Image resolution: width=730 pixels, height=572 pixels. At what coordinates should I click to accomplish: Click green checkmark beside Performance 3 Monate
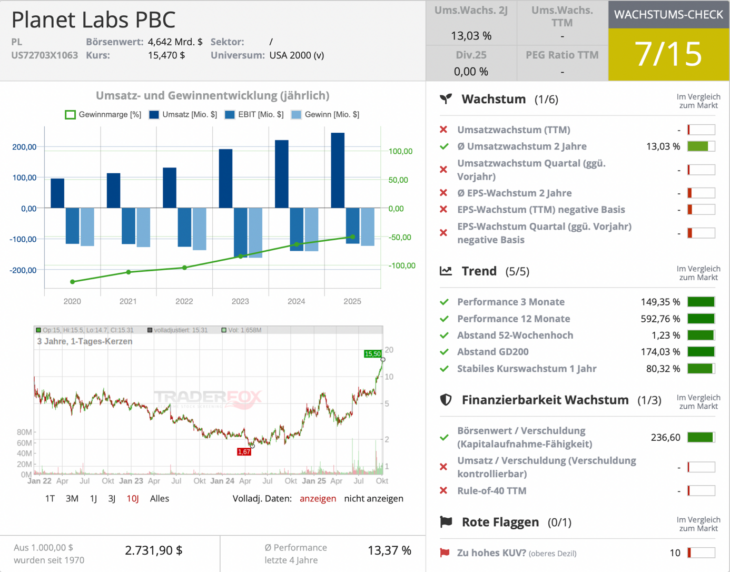pyautogui.click(x=444, y=302)
